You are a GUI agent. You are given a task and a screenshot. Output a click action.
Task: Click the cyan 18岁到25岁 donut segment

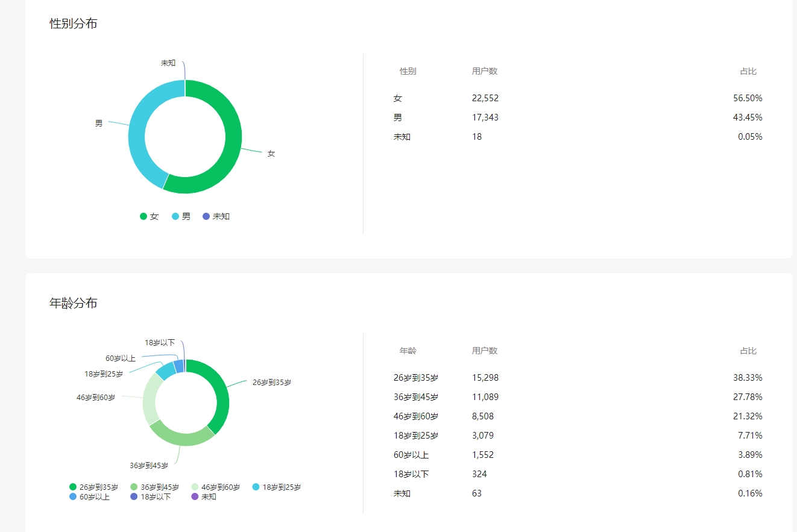(x=166, y=371)
